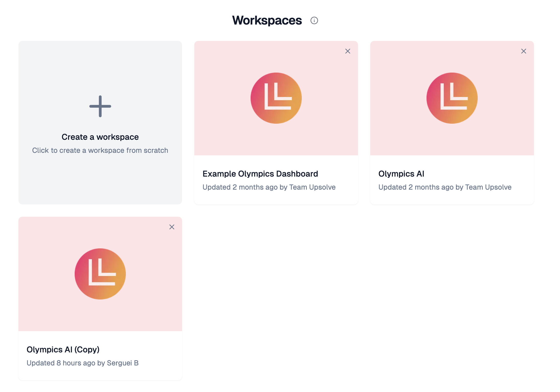Select the 'Olympics AI (Copy)' workspace title
Screen dimensions: 560x392
click(x=63, y=350)
